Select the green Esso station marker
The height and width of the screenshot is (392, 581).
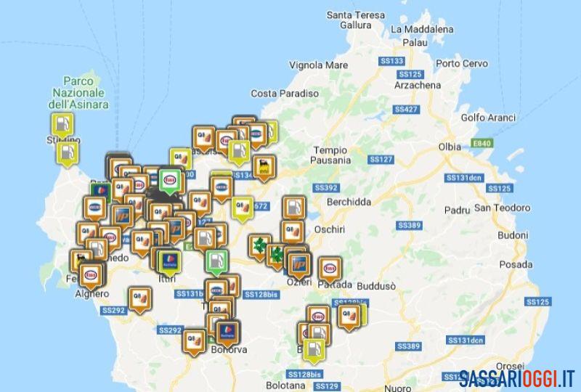coord(170,181)
